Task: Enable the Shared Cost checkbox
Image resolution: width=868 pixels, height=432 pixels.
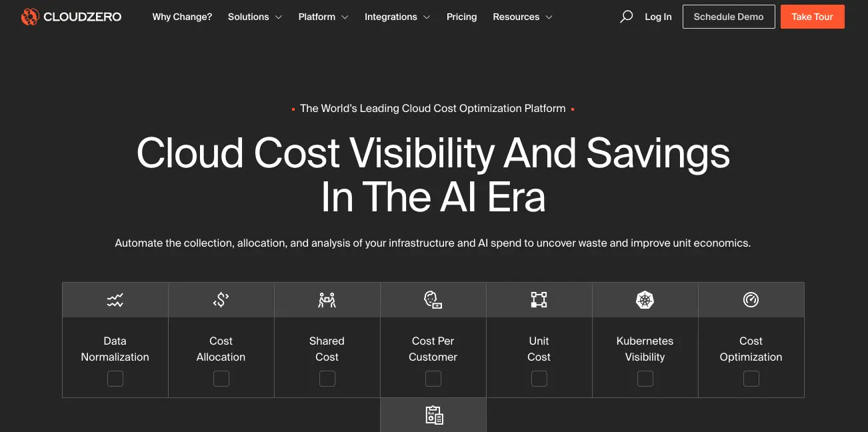Action: tap(327, 379)
